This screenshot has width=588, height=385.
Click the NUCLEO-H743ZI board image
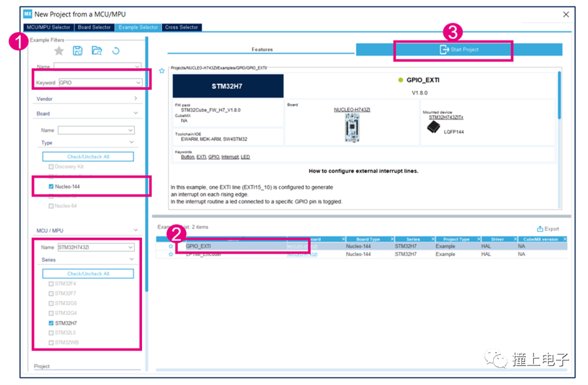[x=352, y=128]
